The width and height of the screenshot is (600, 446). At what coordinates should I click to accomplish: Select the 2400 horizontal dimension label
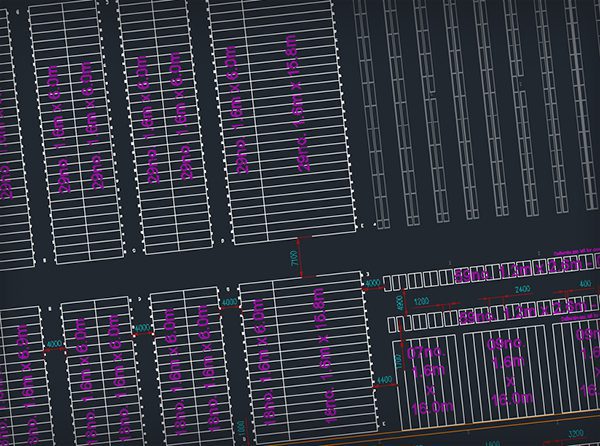tap(524, 289)
